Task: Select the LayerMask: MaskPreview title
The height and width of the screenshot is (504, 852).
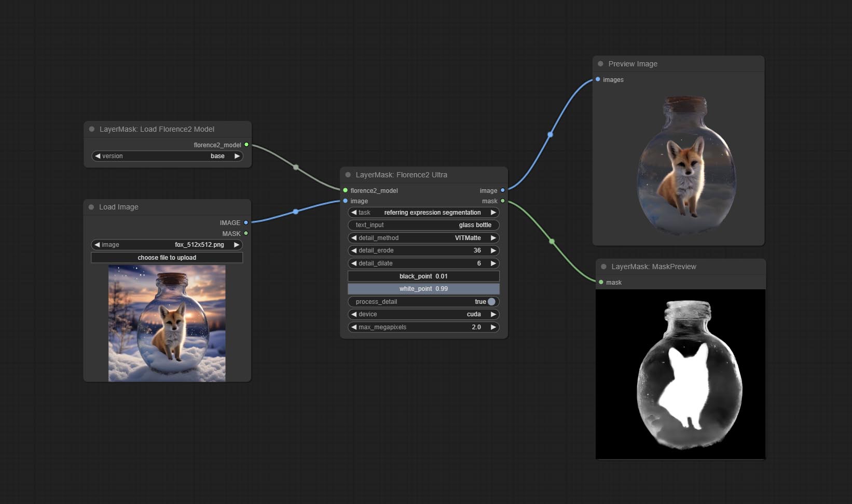Action: click(654, 267)
